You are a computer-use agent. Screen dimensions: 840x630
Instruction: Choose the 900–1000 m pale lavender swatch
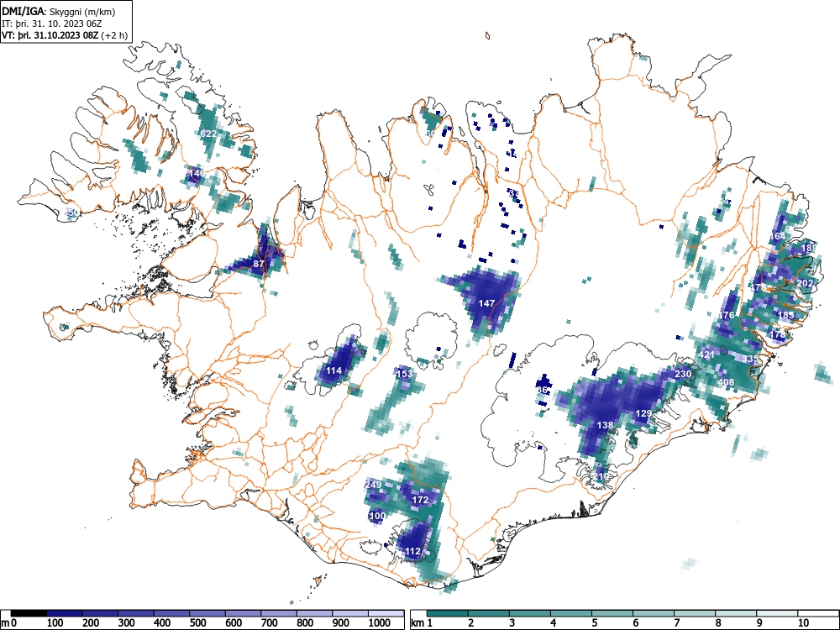pyautogui.click(x=350, y=613)
